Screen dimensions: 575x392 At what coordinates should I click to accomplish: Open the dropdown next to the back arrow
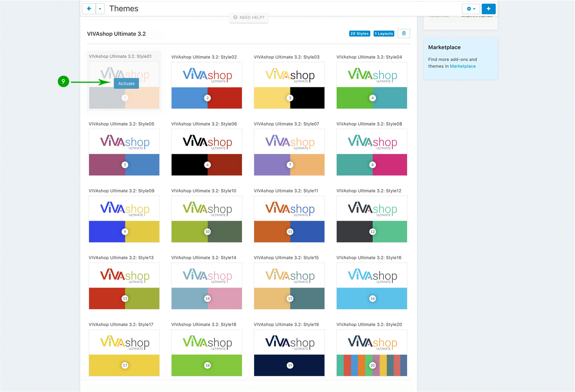100,9
